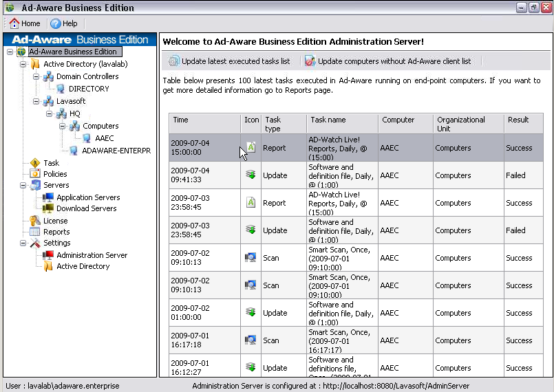Click the Policies icon in the tree
The width and height of the screenshot is (554, 392).
[35, 174]
